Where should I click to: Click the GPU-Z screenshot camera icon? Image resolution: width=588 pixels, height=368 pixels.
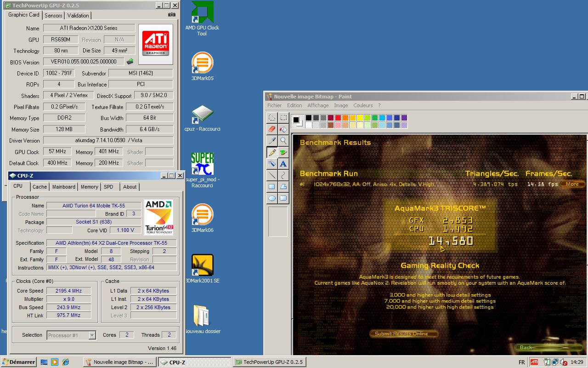(172, 15)
